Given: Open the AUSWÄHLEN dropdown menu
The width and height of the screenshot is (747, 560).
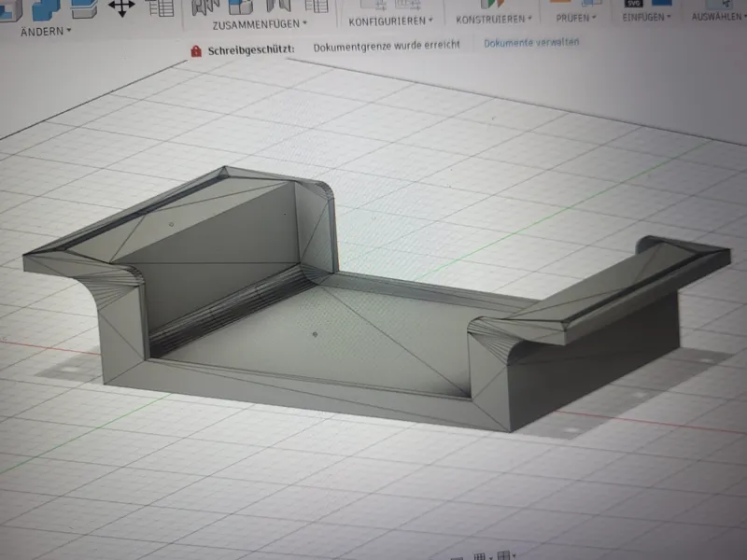Looking at the screenshot, I should pos(719,17).
